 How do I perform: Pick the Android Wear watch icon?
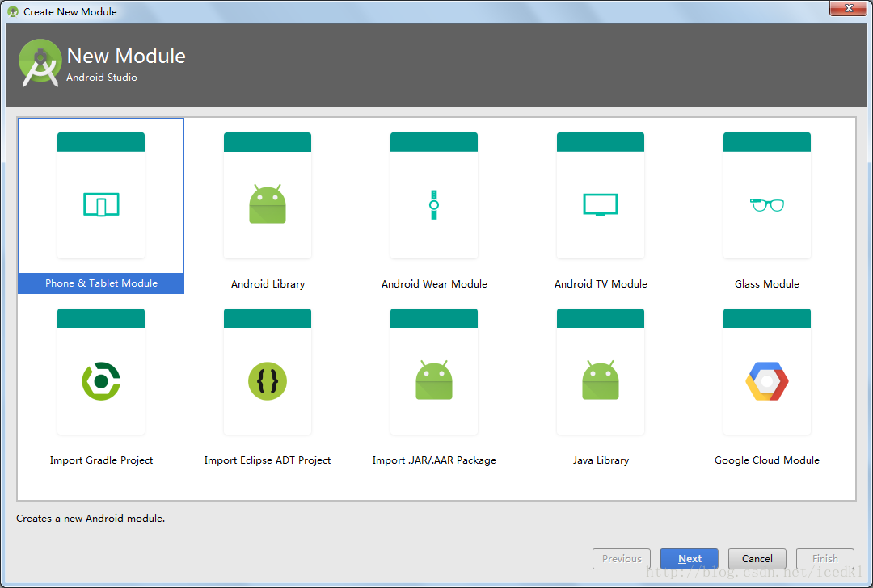(x=434, y=204)
